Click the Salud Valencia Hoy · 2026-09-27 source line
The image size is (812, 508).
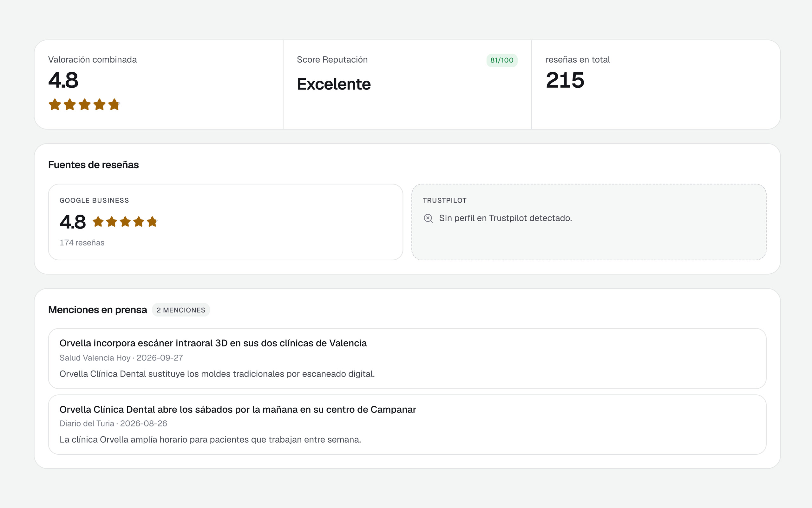tap(121, 358)
